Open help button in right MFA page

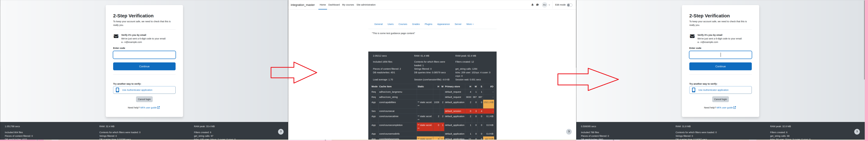pos(857,132)
